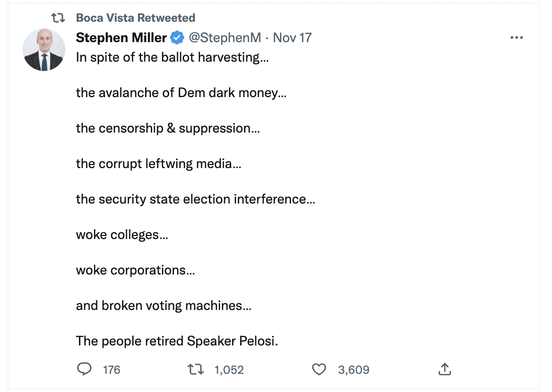Share the tweet via the upload icon
Viewport: 552px width, 392px height.
tap(445, 368)
